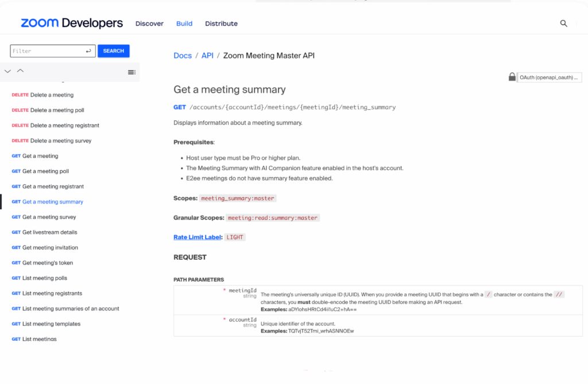Click the meetingId parameter name
The height and width of the screenshot is (384, 588).
pyautogui.click(x=243, y=290)
